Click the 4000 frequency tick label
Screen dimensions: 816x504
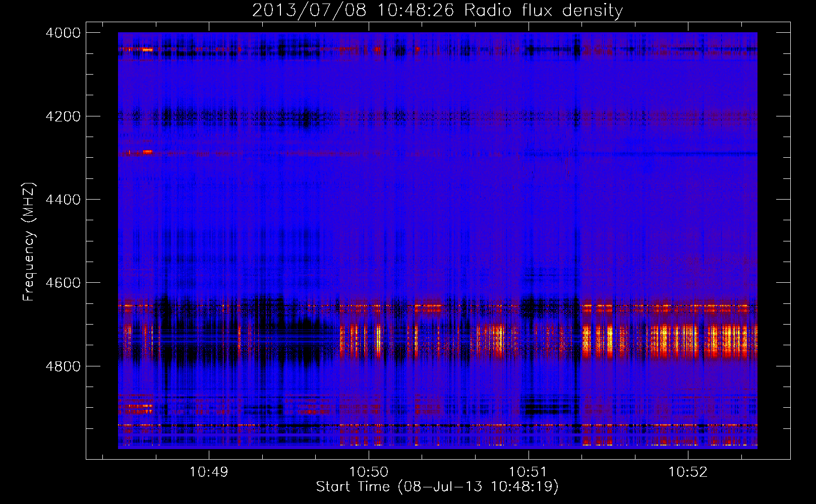63,33
